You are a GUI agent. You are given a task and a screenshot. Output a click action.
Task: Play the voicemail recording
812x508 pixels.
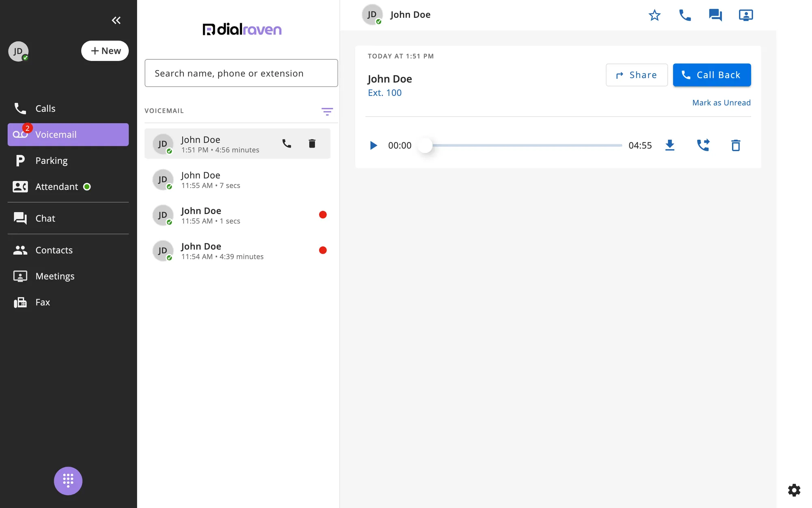(373, 145)
